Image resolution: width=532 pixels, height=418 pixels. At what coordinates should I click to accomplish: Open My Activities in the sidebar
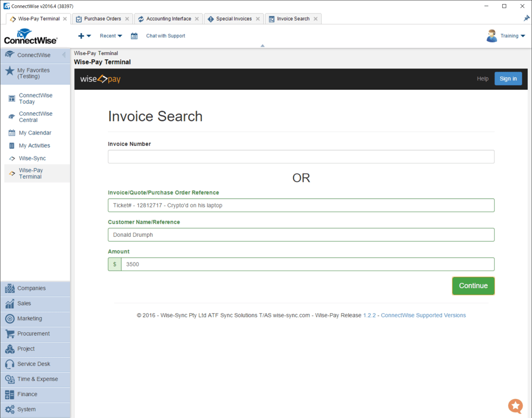[34, 146]
